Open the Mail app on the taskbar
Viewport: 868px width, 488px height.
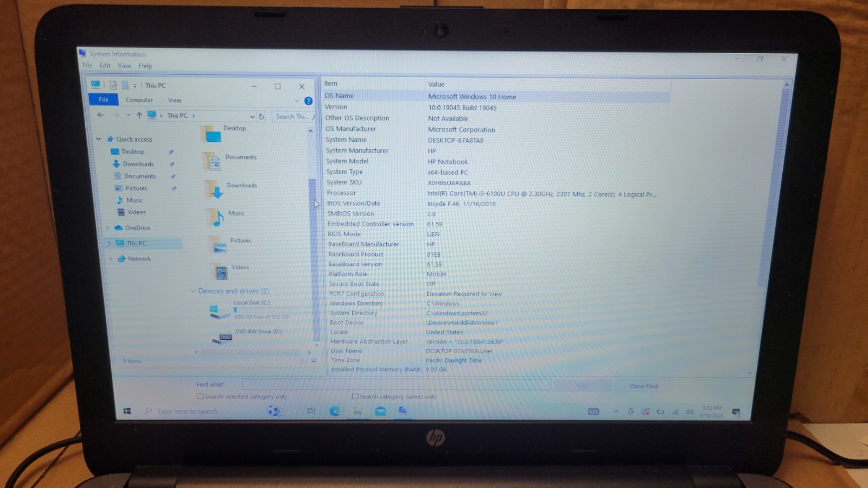[x=380, y=411]
